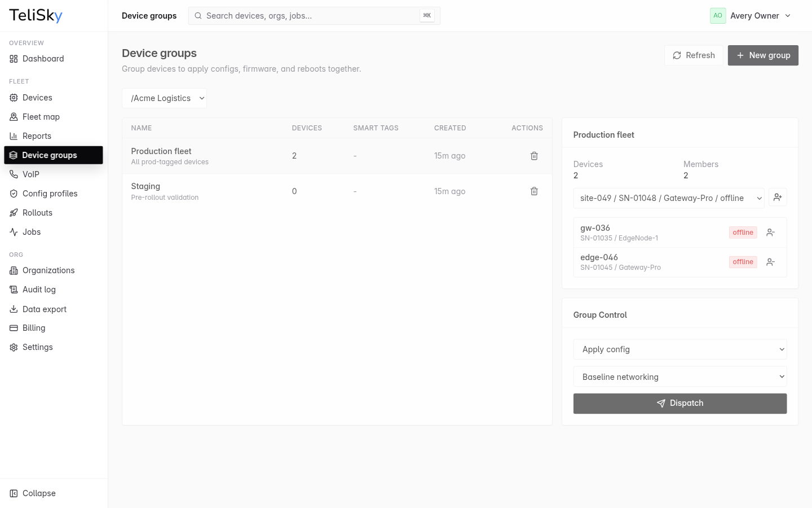812x508 pixels.
Task: Click the Production fleet panel heading
Action: 603,135
